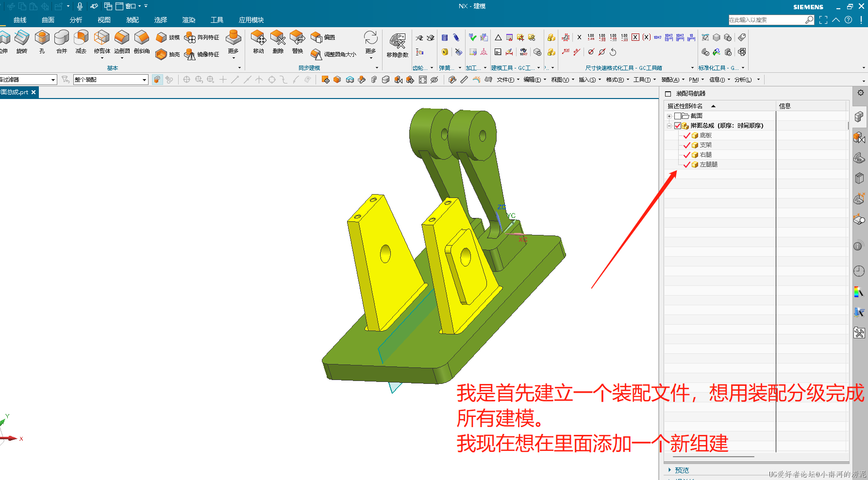
Task: Run the 移除参数 (Remove Parameters) command
Action: pos(398,46)
